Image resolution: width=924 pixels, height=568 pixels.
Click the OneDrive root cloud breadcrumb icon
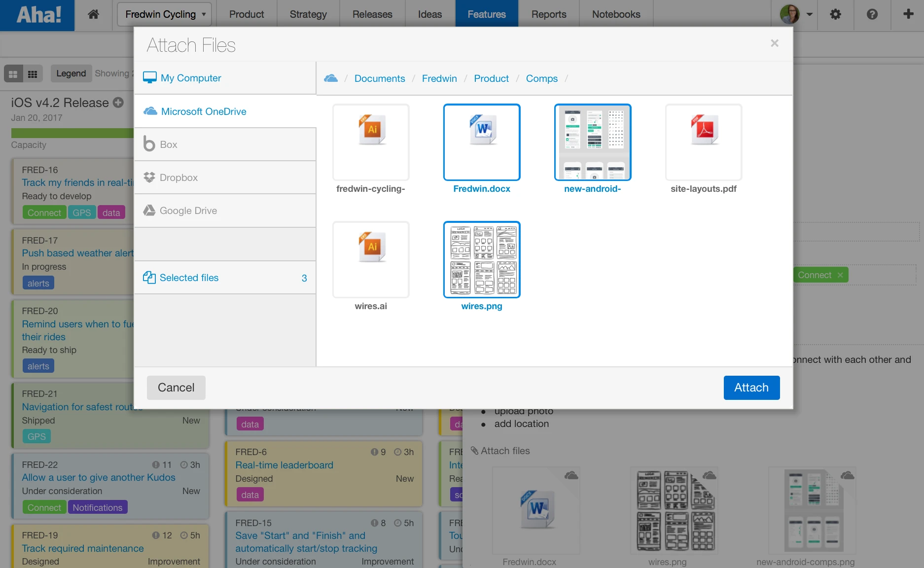click(331, 78)
